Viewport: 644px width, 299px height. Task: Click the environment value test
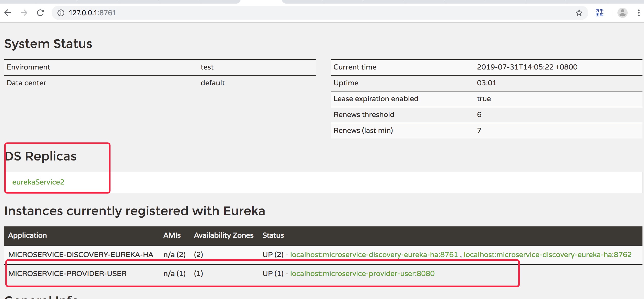(207, 67)
